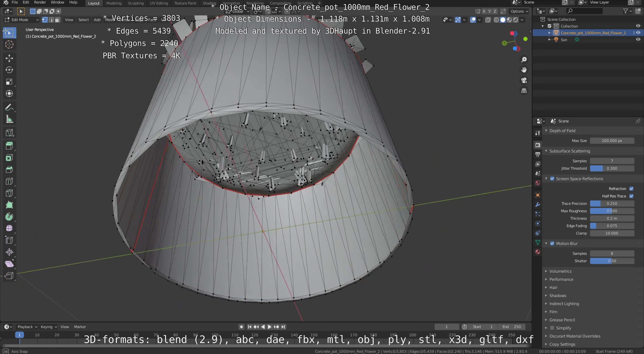The height and width of the screenshot is (354, 644).
Task: Switch to the Sculpting workspace tab
Action: tap(136, 3)
